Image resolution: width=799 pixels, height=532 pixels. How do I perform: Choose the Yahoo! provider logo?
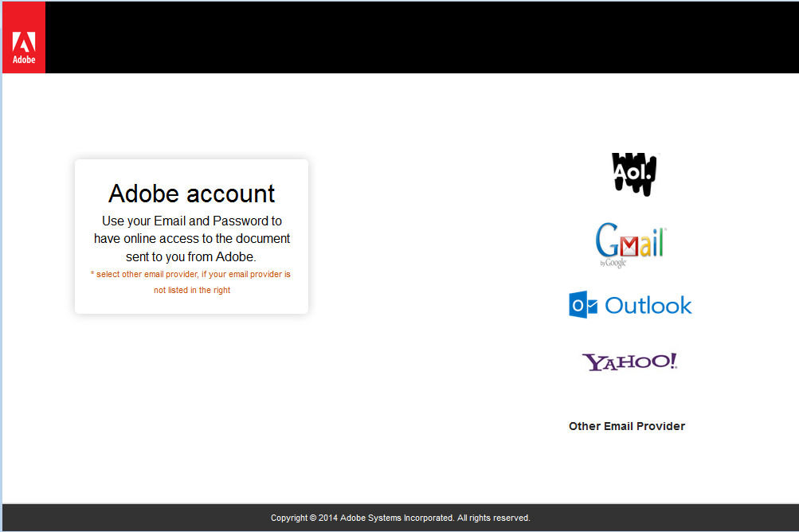(630, 362)
